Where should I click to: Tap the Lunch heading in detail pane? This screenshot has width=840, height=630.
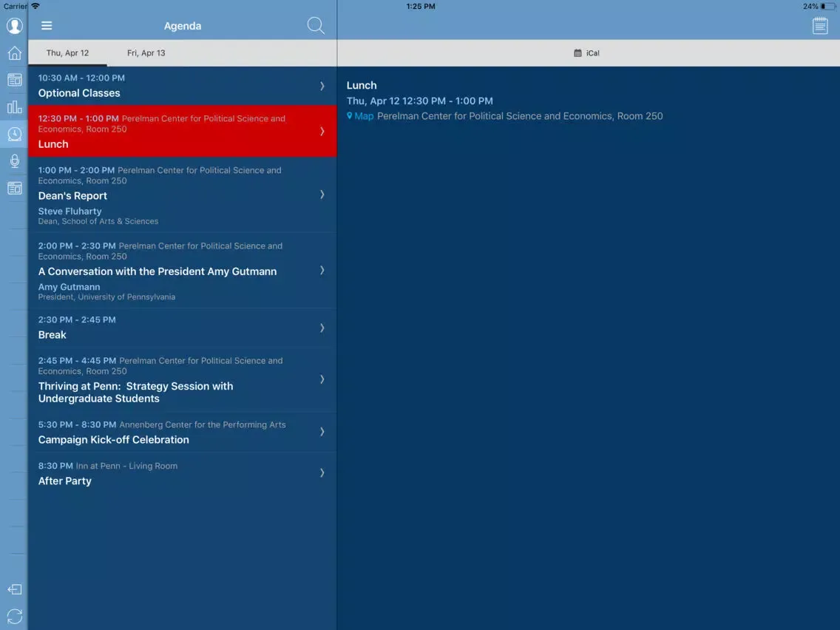coord(362,85)
